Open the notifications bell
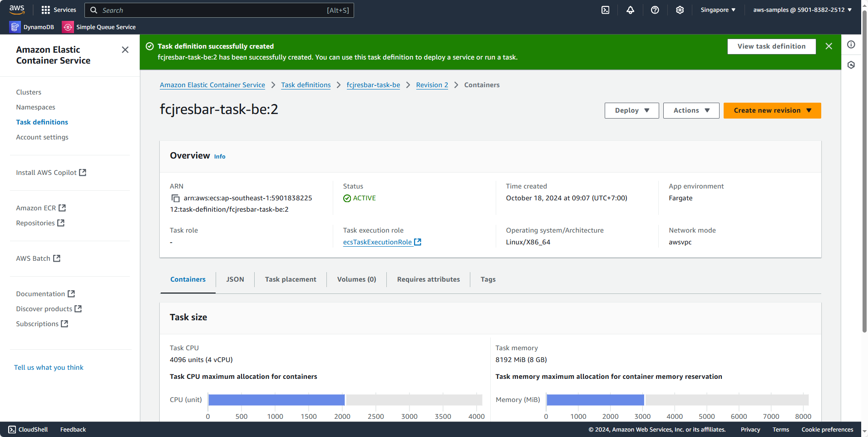This screenshot has width=868, height=437. click(630, 10)
